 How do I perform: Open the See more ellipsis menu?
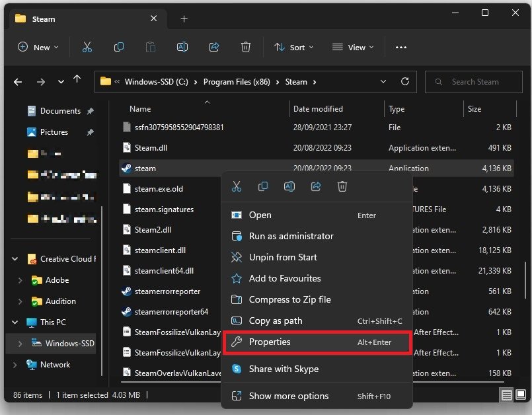(x=400, y=47)
